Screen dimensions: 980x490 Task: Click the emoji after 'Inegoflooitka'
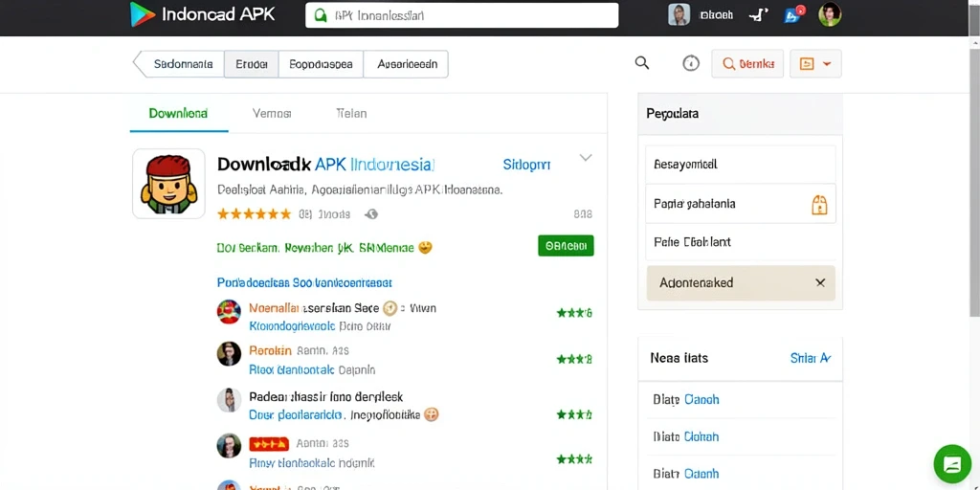click(431, 413)
